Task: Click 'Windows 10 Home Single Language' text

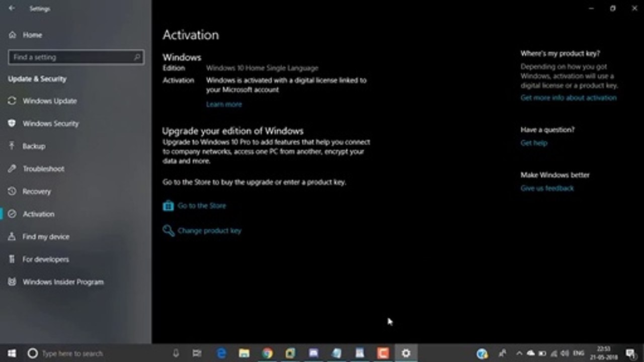Action: (x=262, y=68)
